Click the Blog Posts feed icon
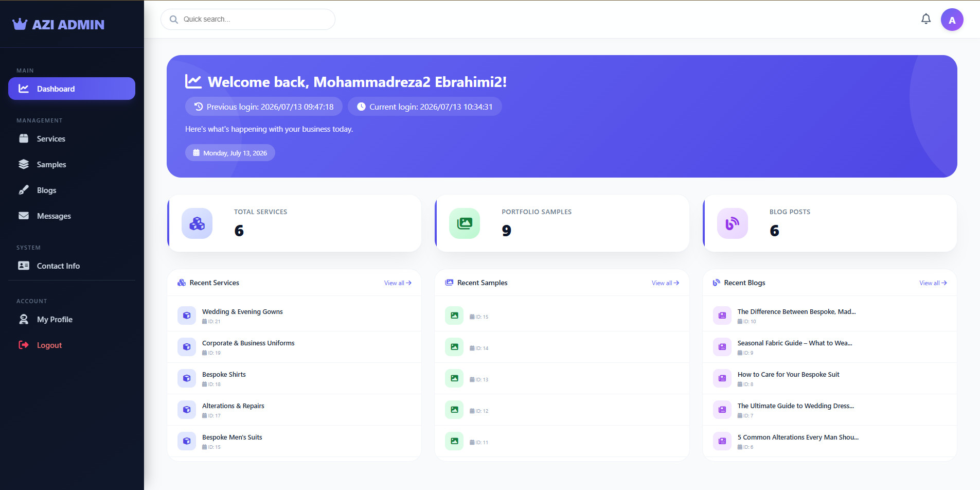The height and width of the screenshot is (490, 980). point(732,223)
